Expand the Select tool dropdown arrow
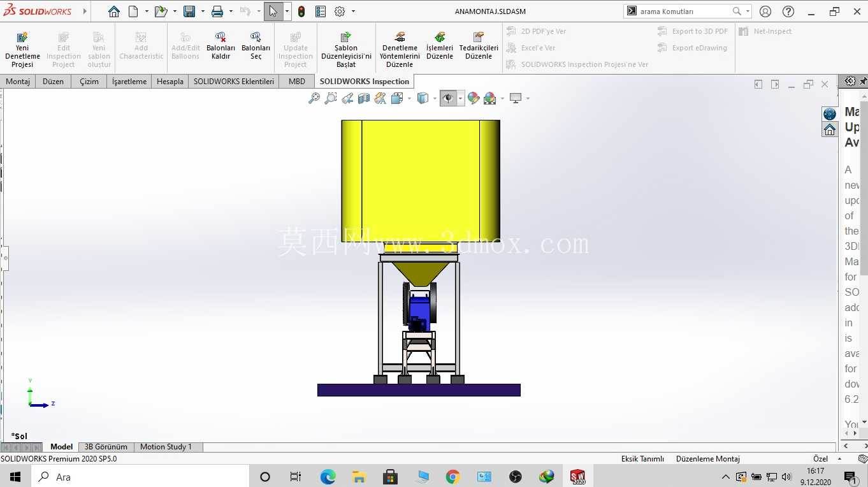 point(287,11)
